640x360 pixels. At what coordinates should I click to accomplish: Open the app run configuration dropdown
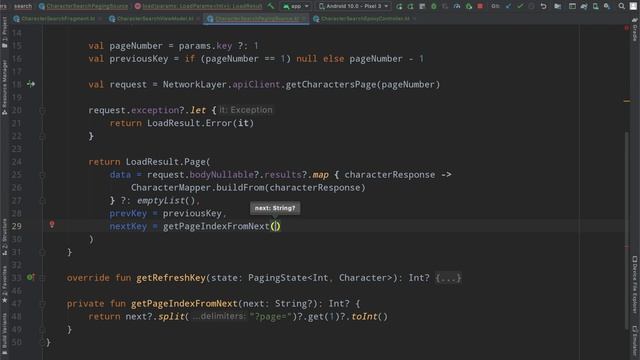click(296, 6)
